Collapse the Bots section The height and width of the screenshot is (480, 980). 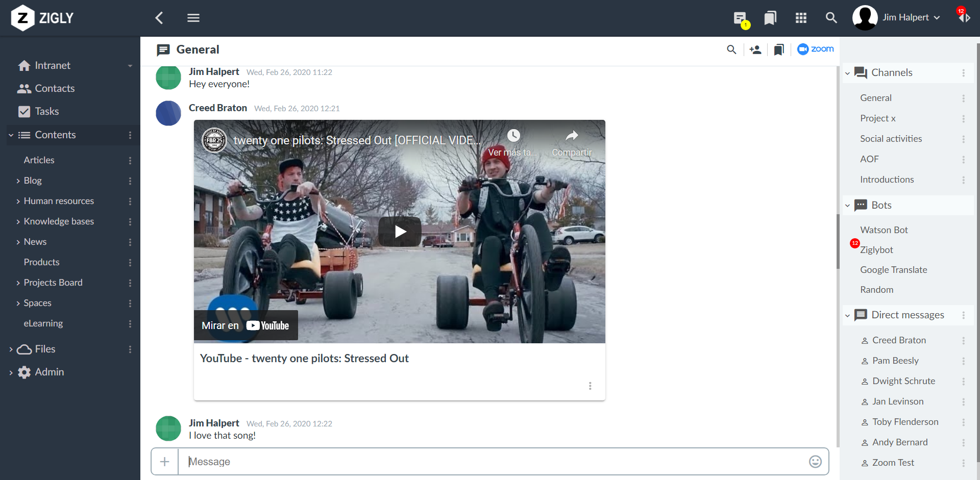pyautogui.click(x=848, y=205)
